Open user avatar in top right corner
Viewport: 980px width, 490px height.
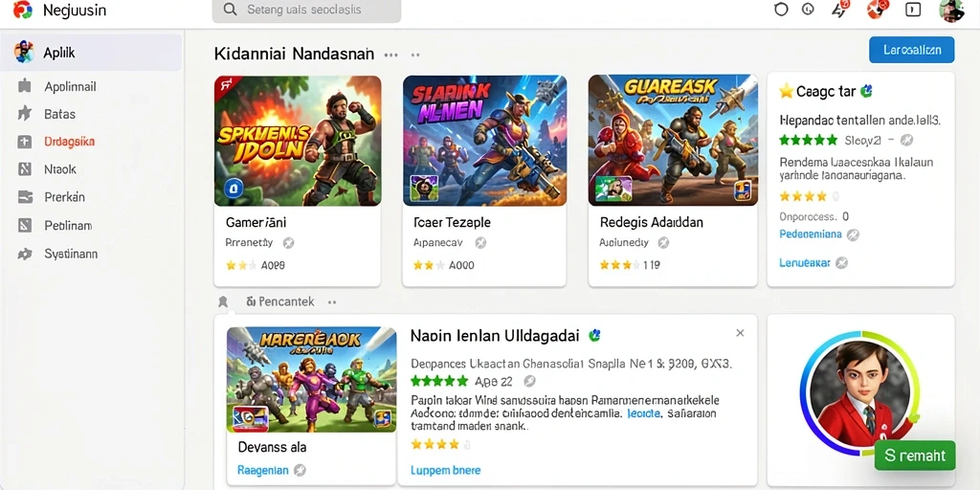click(x=951, y=11)
